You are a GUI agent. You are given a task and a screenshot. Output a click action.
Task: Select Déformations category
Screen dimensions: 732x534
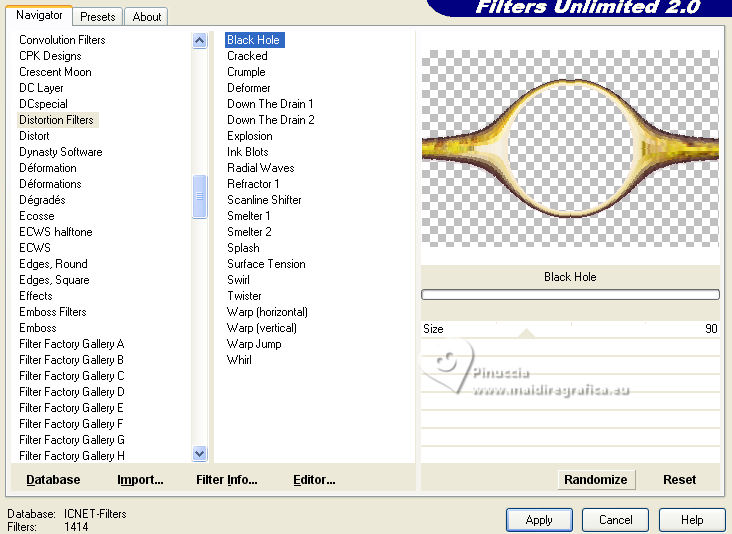tap(50, 184)
